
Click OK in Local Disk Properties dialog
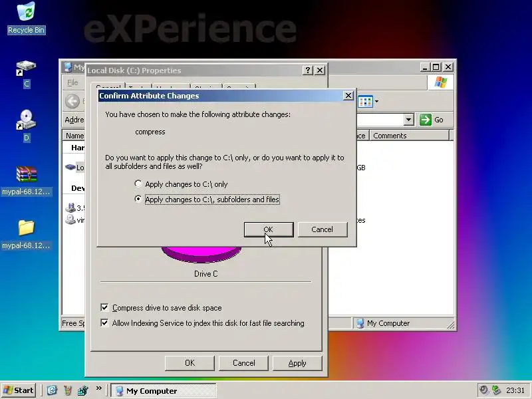[190, 363]
